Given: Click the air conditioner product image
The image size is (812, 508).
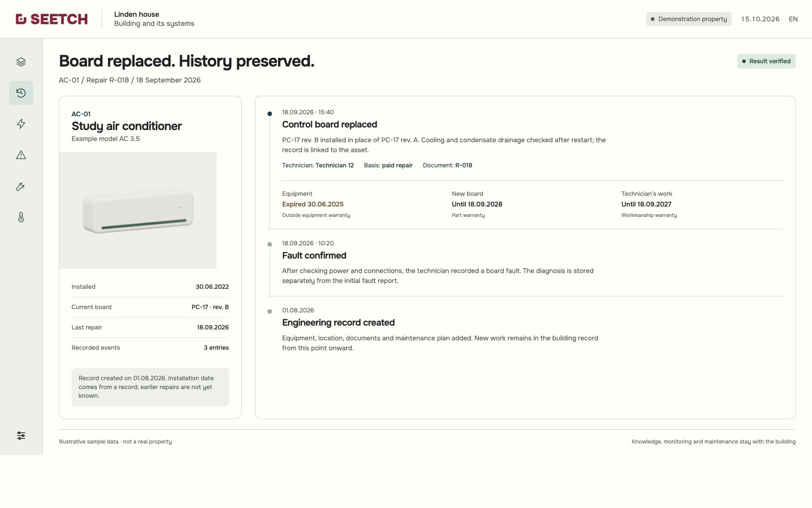Looking at the screenshot, I should click(138, 210).
